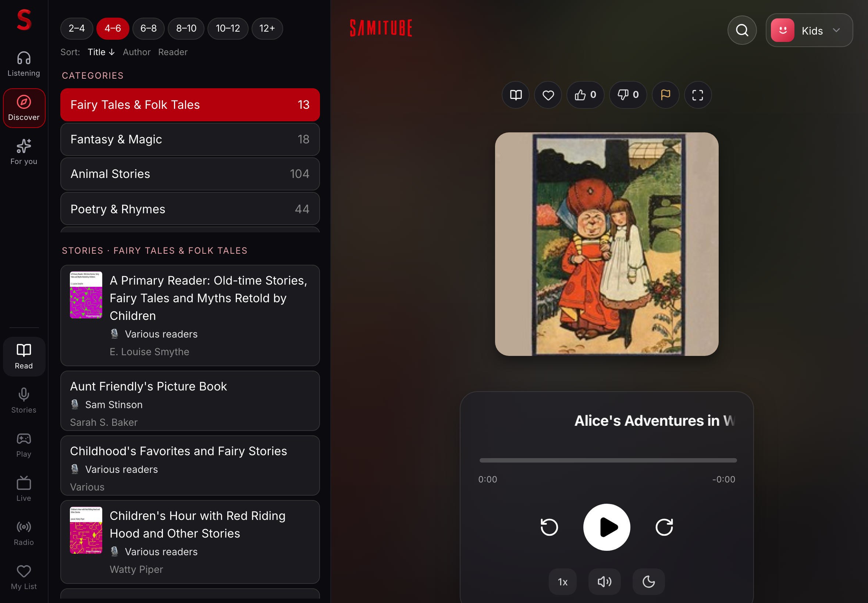
Task: Flag this story with the flag icon
Action: 665,95
